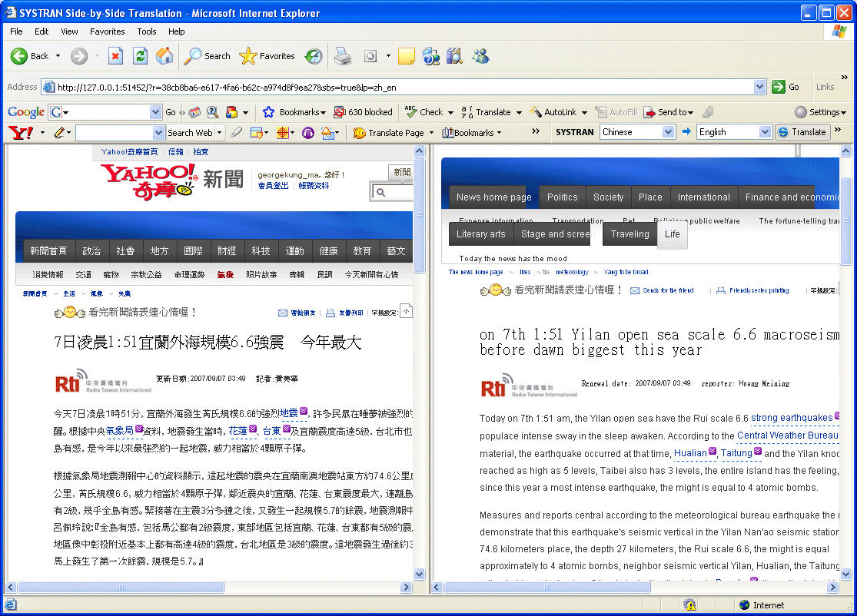857x616 pixels.
Task: Click the 630 blocked popup blocker
Action: [x=364, y=112]
